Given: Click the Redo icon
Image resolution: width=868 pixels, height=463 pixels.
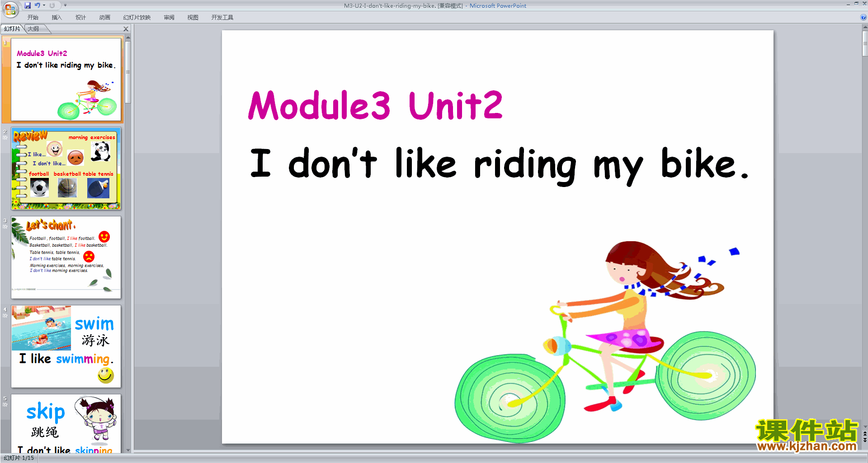Looking at the screenshot, I should pos(52,5).
